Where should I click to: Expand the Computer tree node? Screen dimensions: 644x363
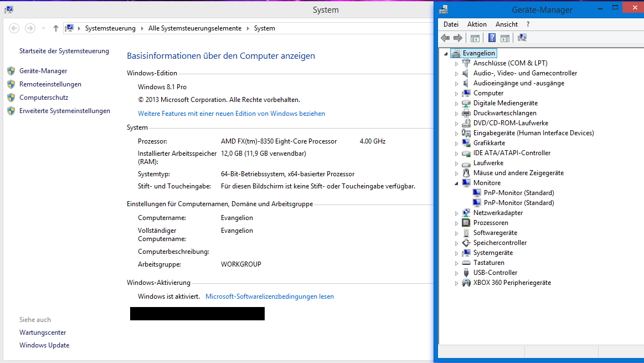click(456, 93)
